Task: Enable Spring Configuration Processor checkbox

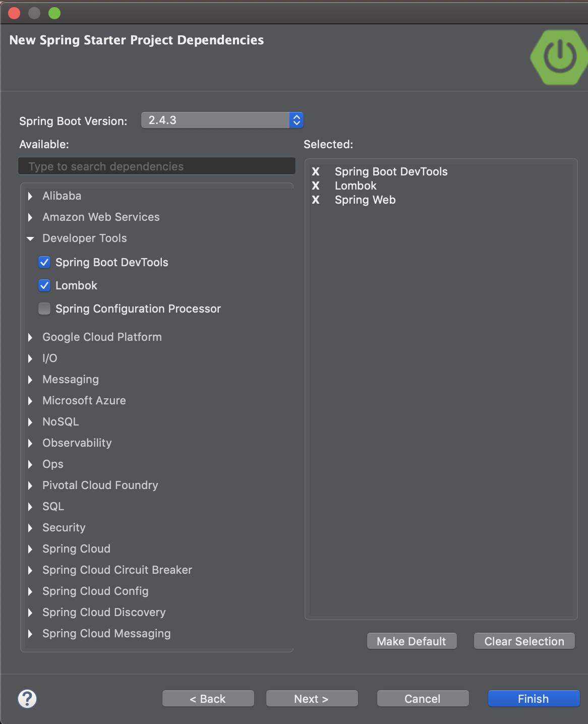Action: click(44, 309)
